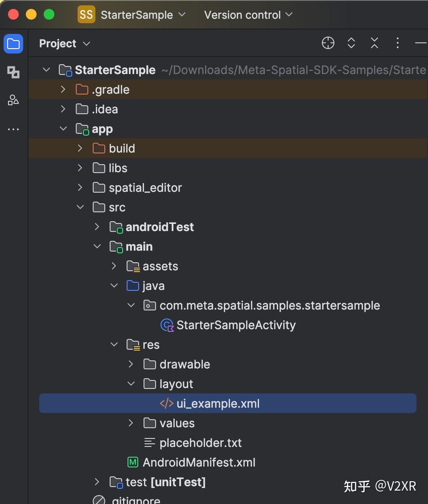Image resolution: width=428 pixels, height=504 pixels.
Task: Click the AndroidManifest.xml manifest icon
Action: coord(133,462)
